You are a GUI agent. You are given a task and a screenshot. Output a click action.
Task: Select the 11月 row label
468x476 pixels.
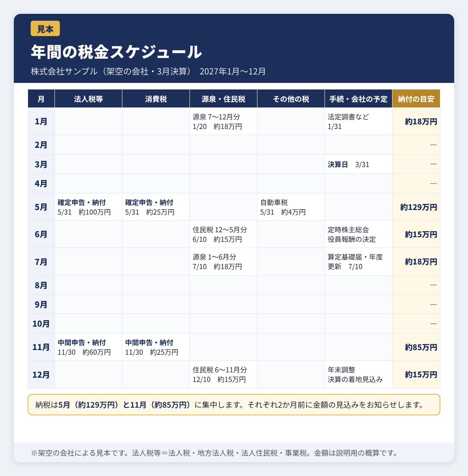(41, 347)
